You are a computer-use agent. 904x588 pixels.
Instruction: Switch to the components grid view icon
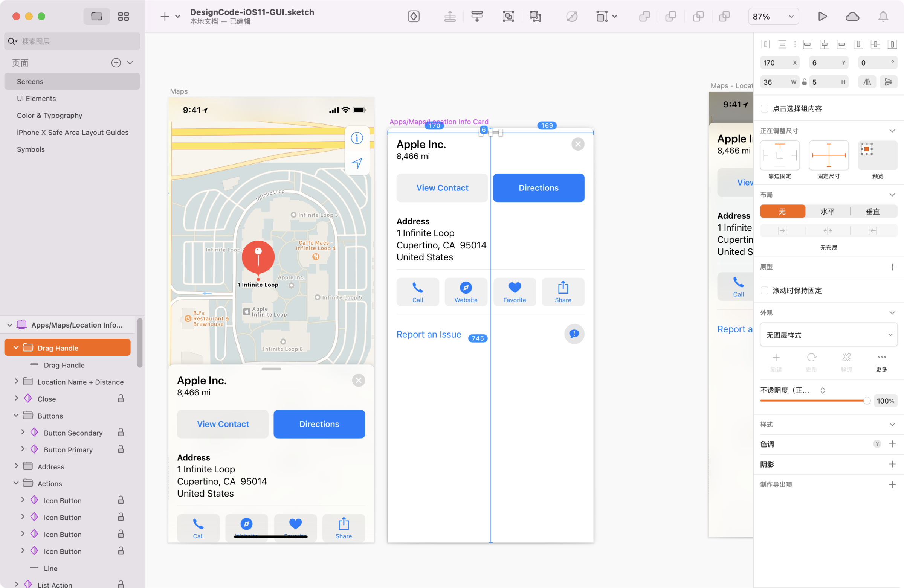tap(124, 16)
